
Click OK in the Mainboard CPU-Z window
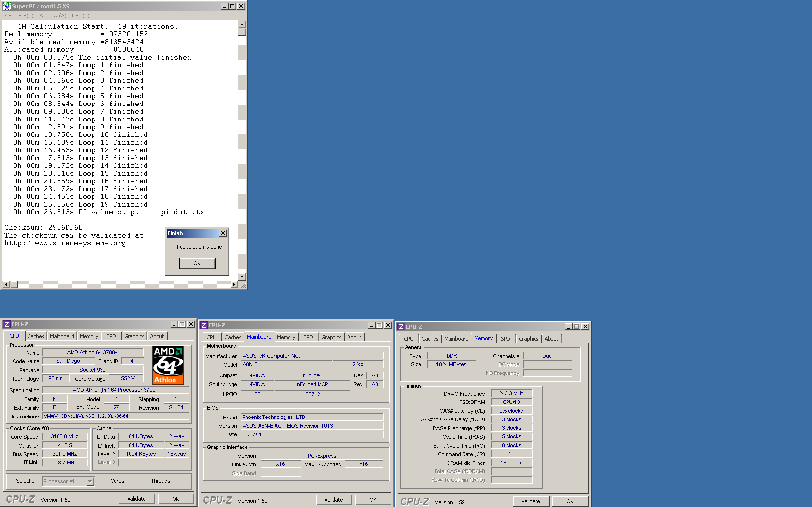373,500
